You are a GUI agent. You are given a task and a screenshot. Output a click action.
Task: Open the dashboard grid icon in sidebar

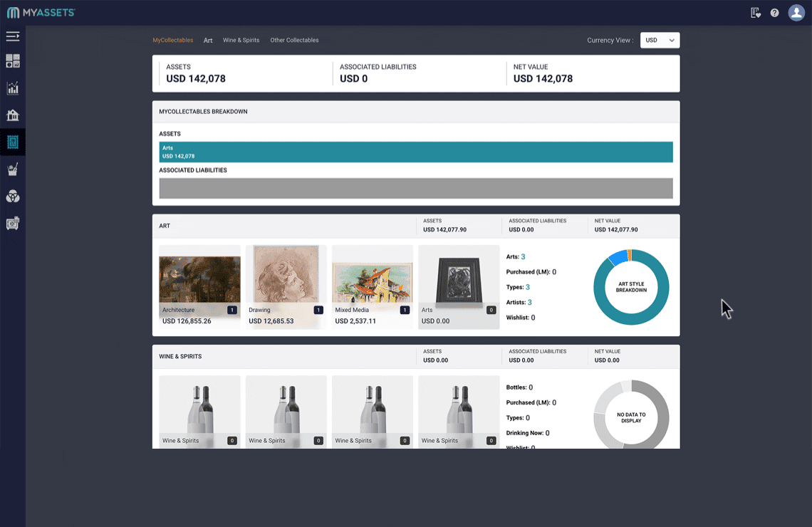pos(12,61)
